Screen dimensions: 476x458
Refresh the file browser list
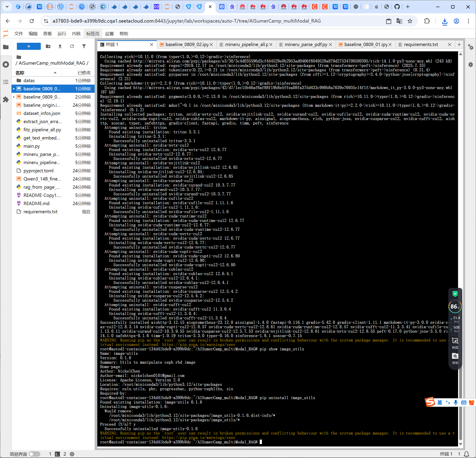72,46
